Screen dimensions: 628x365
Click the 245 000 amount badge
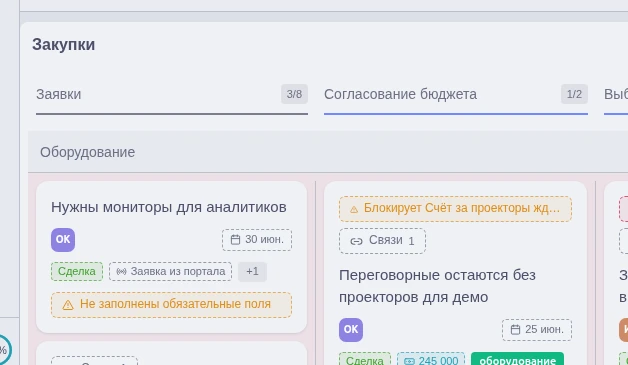pyautogui.click(x=431, y=359)
